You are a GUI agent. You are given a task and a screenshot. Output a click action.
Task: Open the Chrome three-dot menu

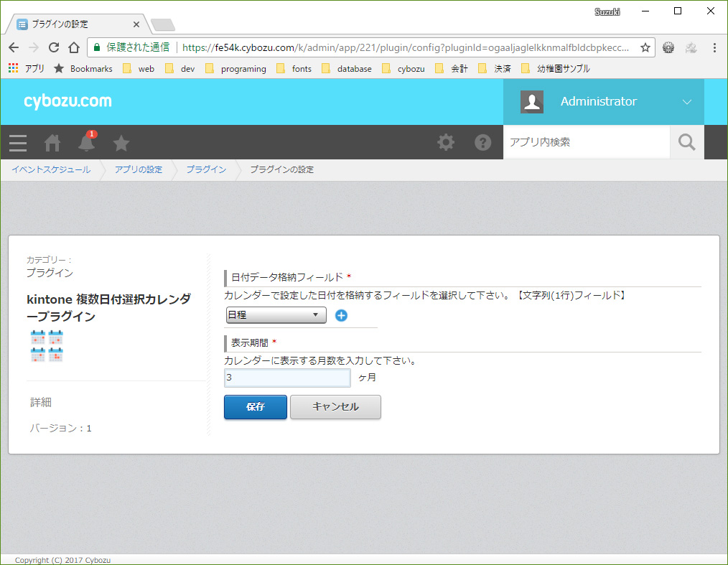pos(714,47)
